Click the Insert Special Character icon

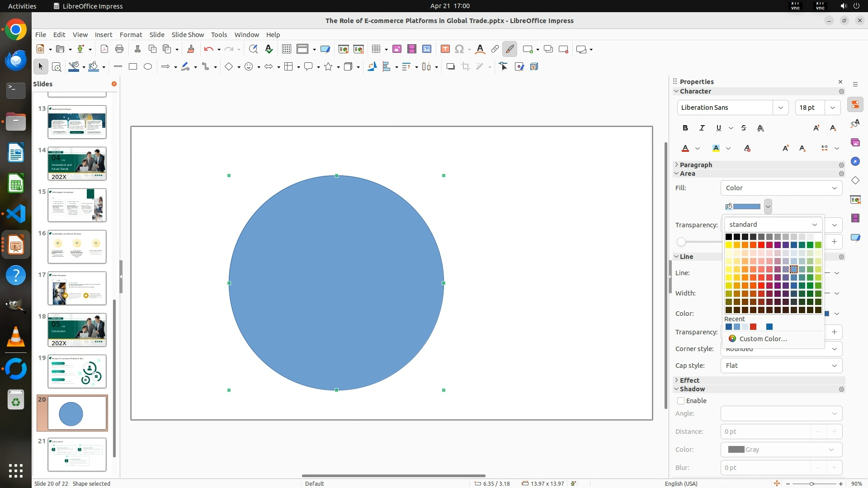[x=459, y=49]
